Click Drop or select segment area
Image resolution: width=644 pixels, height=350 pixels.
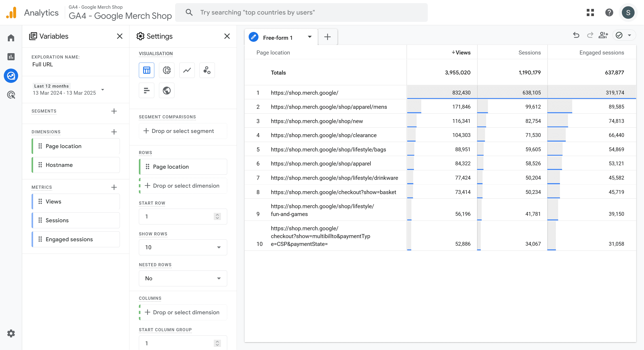[x=183, y=131]
